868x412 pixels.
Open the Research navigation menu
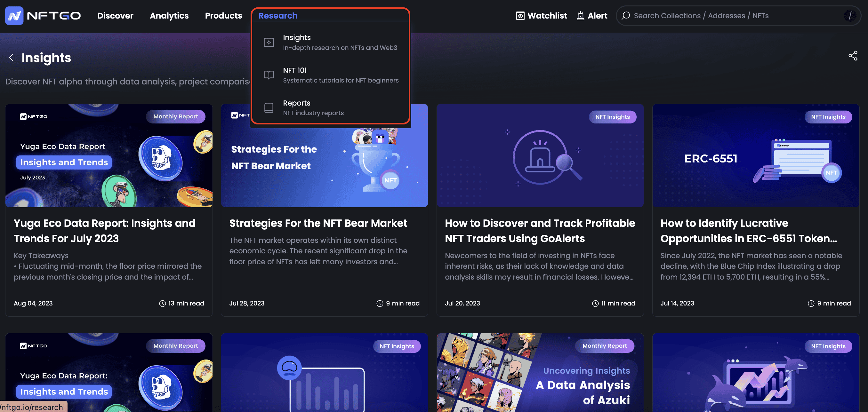click(278, 15)
